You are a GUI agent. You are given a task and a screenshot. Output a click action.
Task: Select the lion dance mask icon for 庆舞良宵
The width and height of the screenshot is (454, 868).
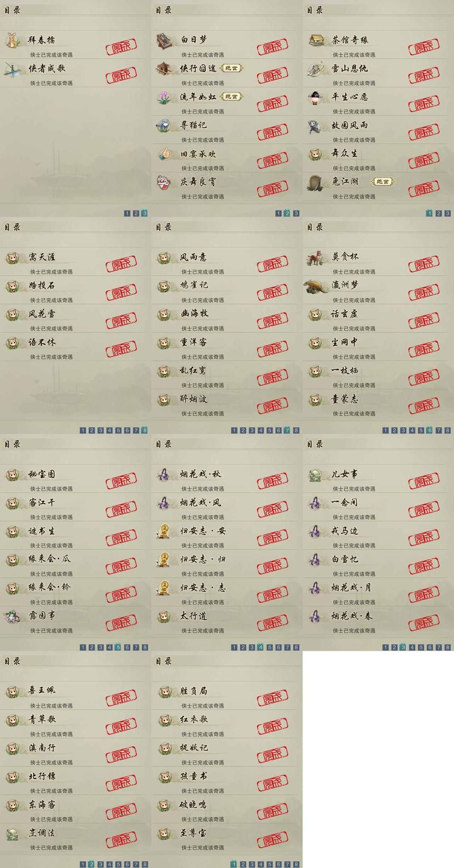[164, 182]
